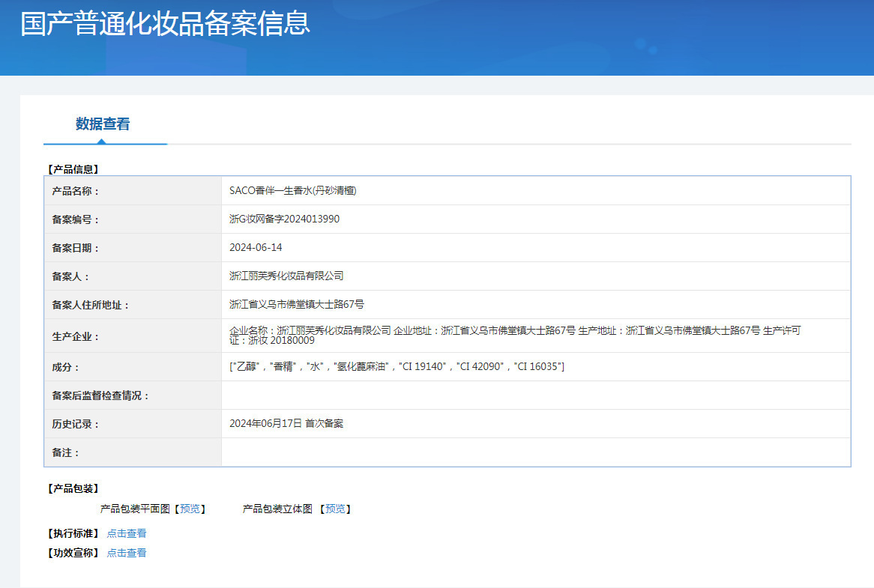
Task: Click the 产品包装立体图 label text
Action: point(277,509)
